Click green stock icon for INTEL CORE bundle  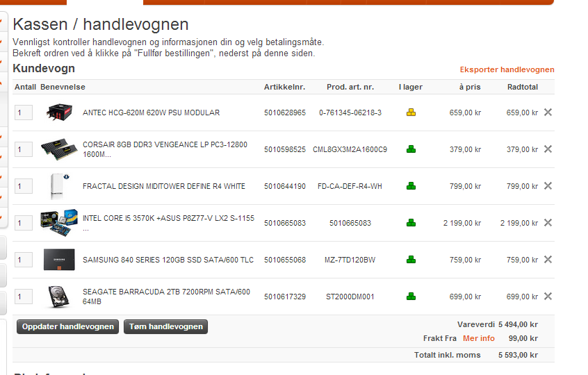(411, 222)
